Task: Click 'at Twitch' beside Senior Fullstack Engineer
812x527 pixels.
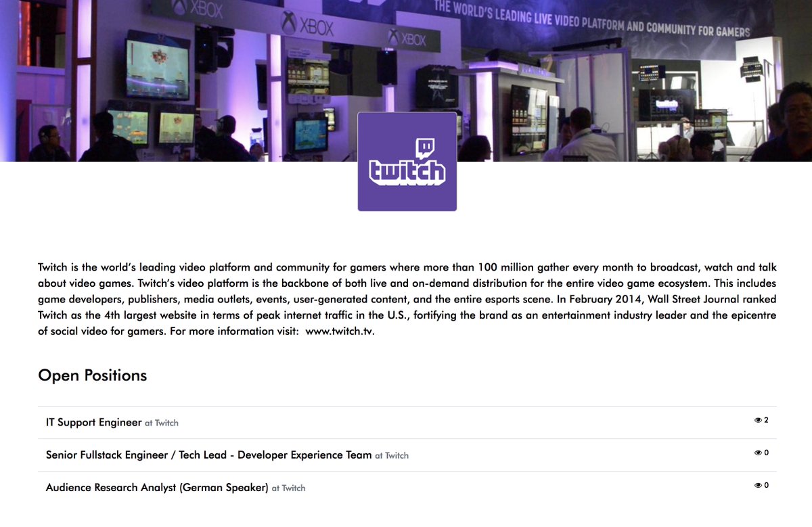Action: [392, 456]
